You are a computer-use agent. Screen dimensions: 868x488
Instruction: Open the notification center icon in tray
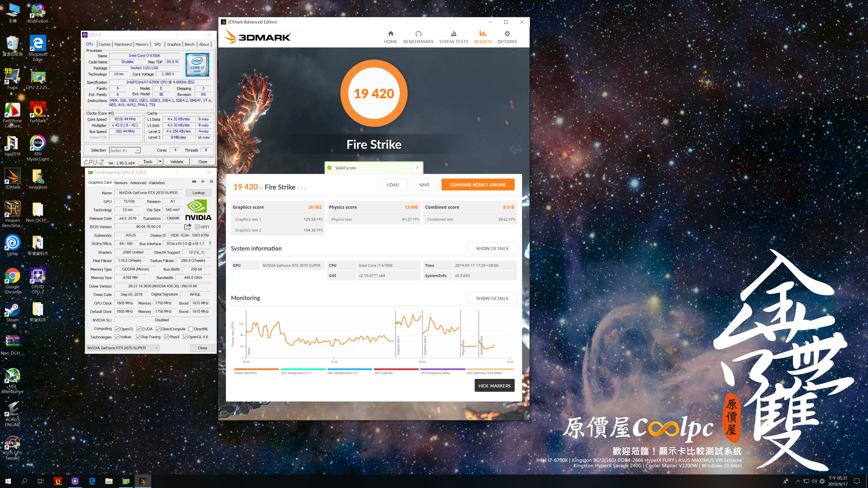click(x=856, y=481)
